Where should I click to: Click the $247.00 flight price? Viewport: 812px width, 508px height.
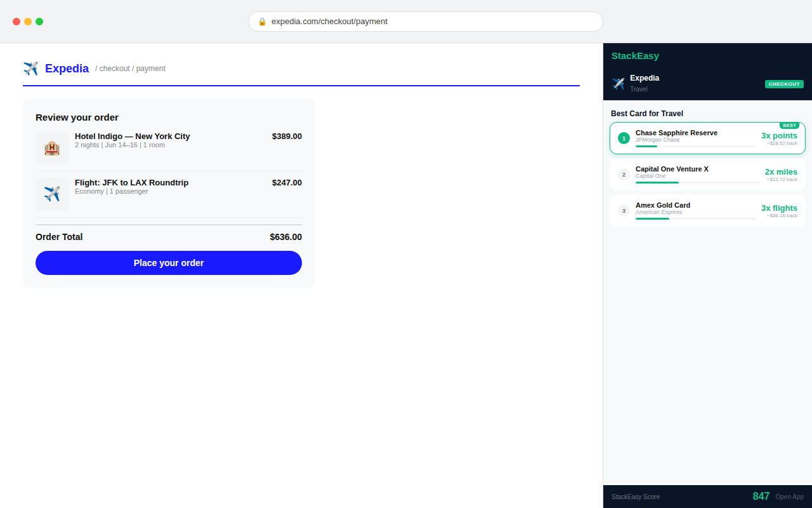[x=287, y=182]
